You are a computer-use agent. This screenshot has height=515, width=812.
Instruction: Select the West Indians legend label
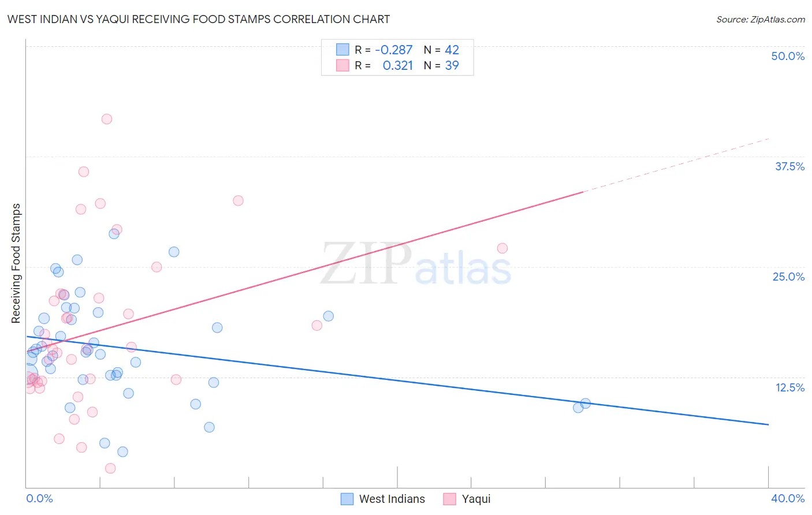point(392,499)
